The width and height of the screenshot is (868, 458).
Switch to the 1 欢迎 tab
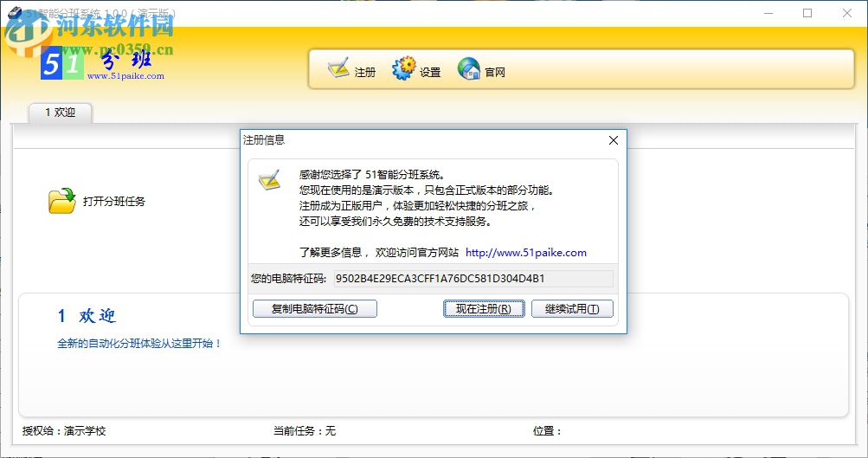click(x=61, y=113)
